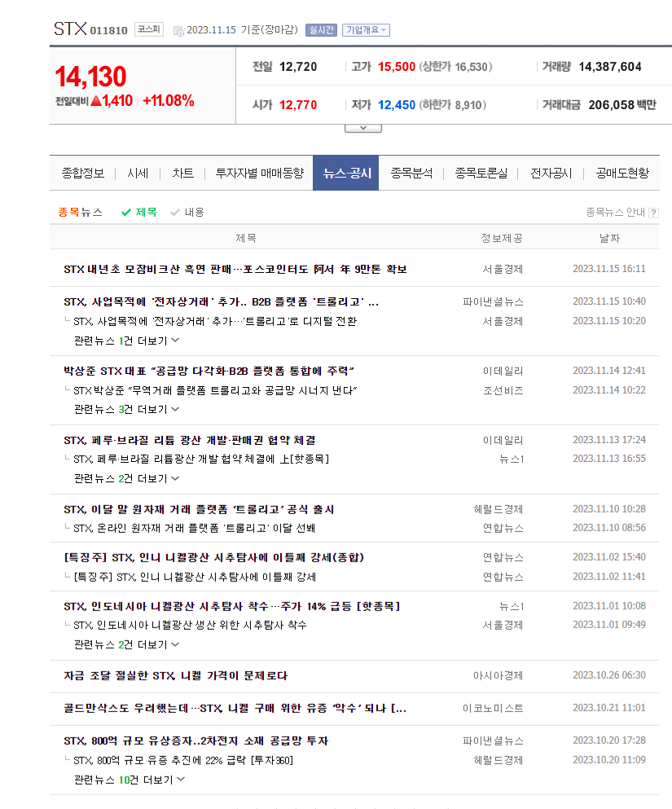Viewport: 672px width, 809px height.
Task: Go to the 종목토론실 tab
Action: click(x=481, y=173)
